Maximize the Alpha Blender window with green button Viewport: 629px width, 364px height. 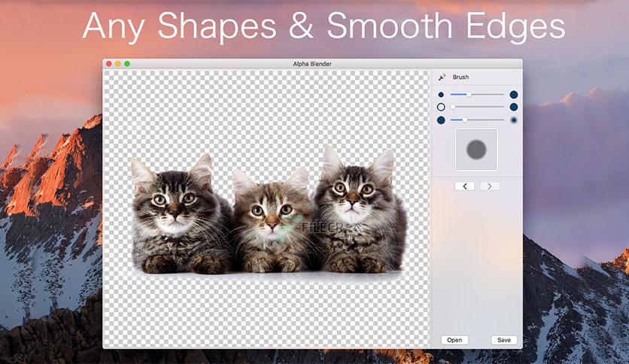coord(127,64)
